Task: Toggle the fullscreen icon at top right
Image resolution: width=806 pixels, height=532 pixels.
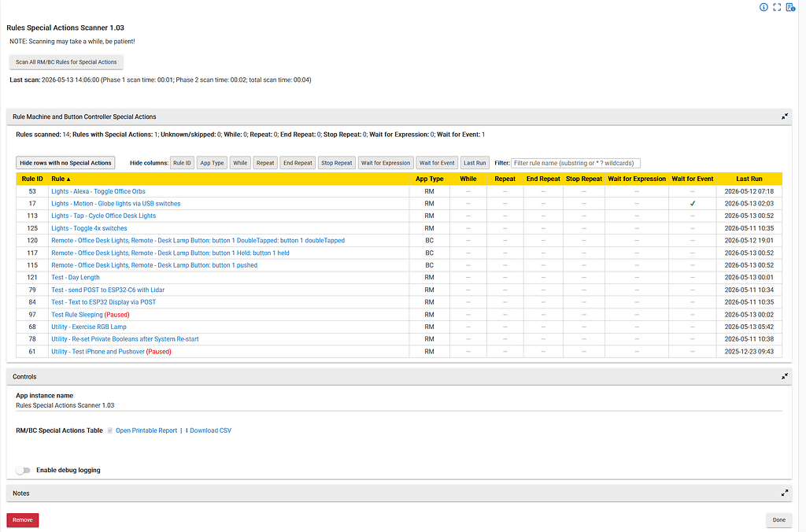Action: point(777,7)
